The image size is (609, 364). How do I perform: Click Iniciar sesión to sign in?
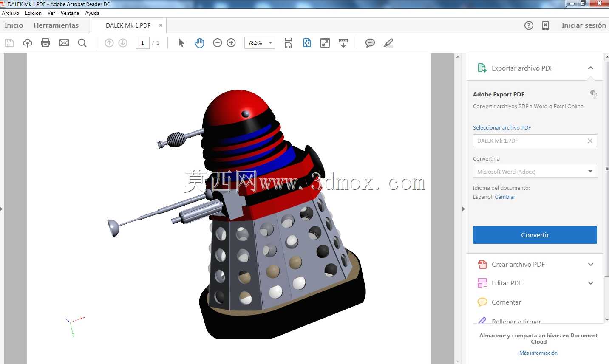click(x=584, y=25)
